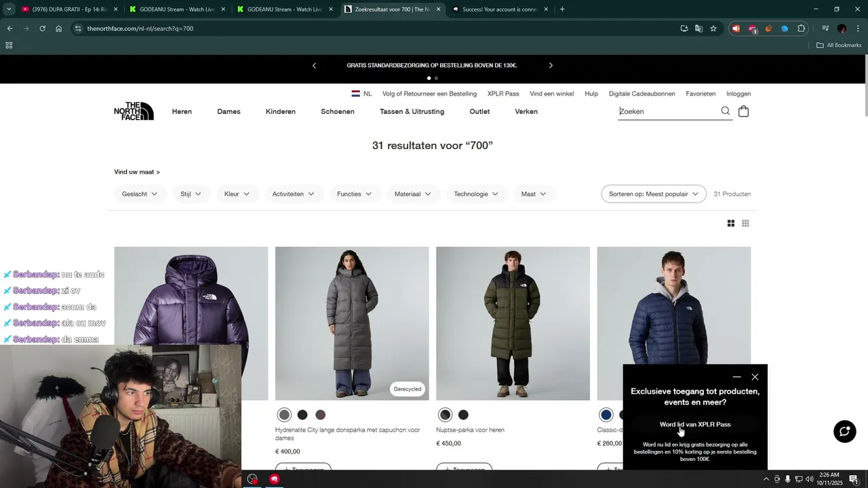Open the chat support bubble

844,432
